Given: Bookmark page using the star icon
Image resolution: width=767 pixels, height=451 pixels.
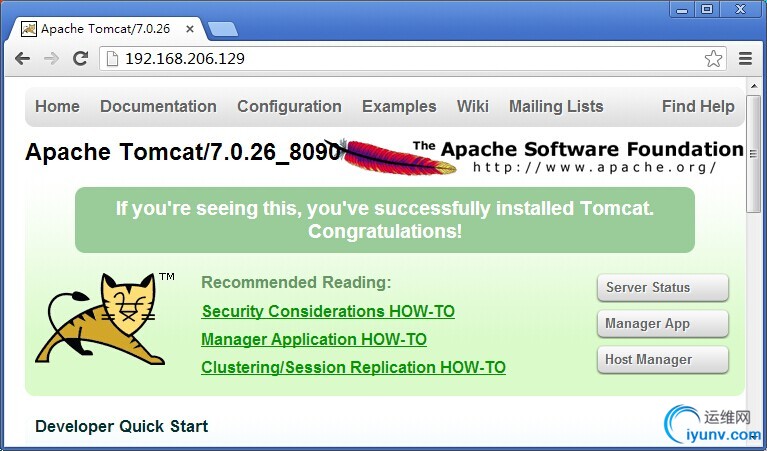Looking at the screenshot, I should [713, 59].
